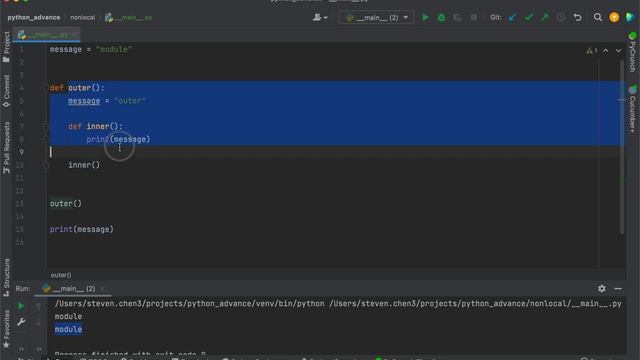The image size is (640, 360).
Task: Click the down arrow in Run panel
Action: click(x=38, y=323)
